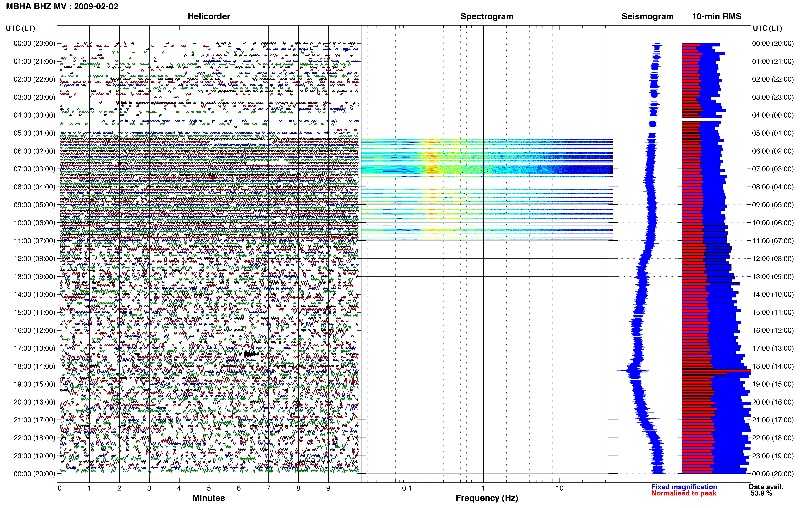This screenshot has height=508, width=812.
Task: Click the left 07:00 (03:00) time label
Action: pos(34,169)
